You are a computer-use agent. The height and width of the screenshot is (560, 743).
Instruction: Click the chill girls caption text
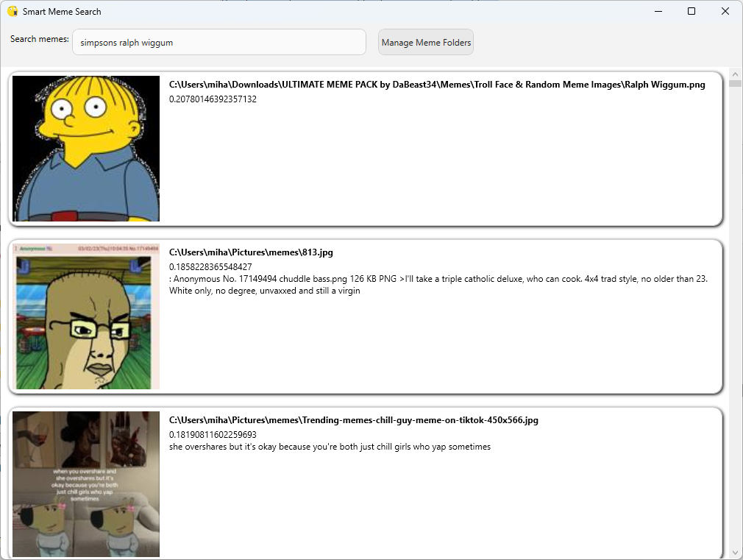(x=329, y=446)
